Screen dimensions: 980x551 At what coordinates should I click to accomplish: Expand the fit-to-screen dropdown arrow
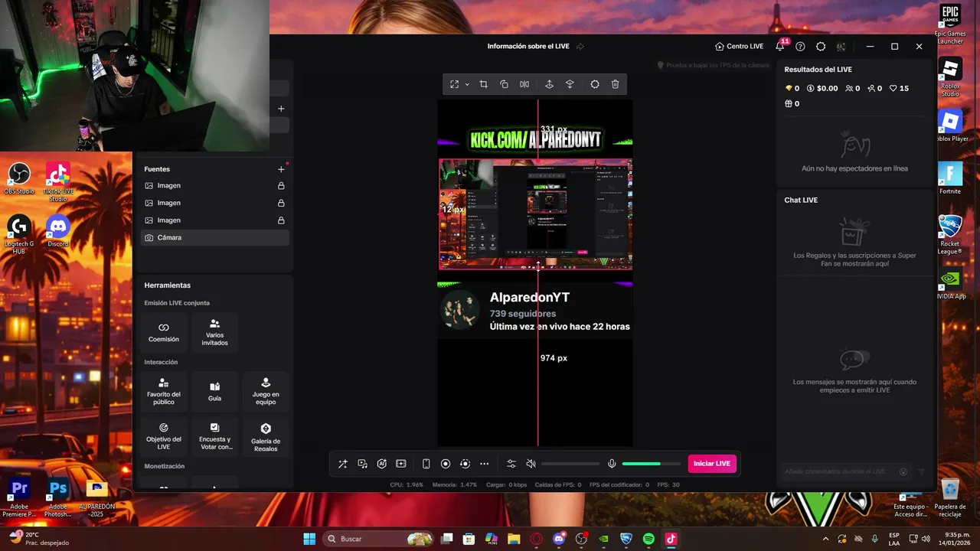[467, 84]
